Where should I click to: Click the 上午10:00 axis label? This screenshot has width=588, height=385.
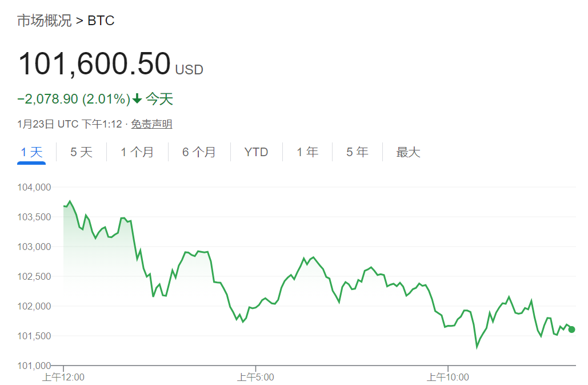[448, 377]
